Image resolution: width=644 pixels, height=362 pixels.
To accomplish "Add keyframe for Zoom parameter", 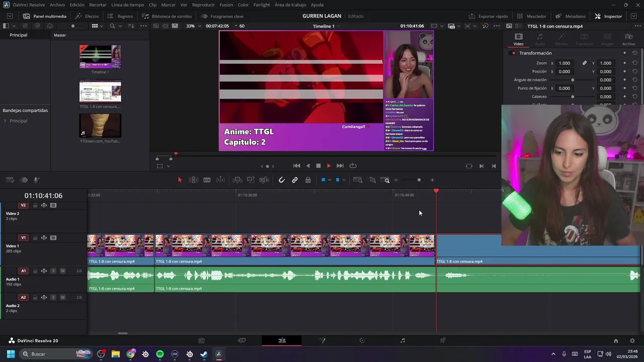I will pyautogui.click(x=625, y=63).
